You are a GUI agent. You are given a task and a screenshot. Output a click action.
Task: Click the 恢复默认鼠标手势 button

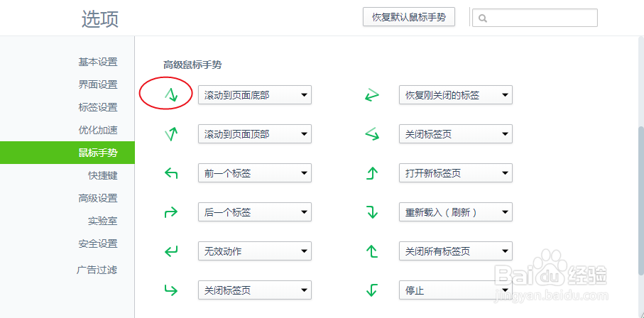[x=409, y=17]
